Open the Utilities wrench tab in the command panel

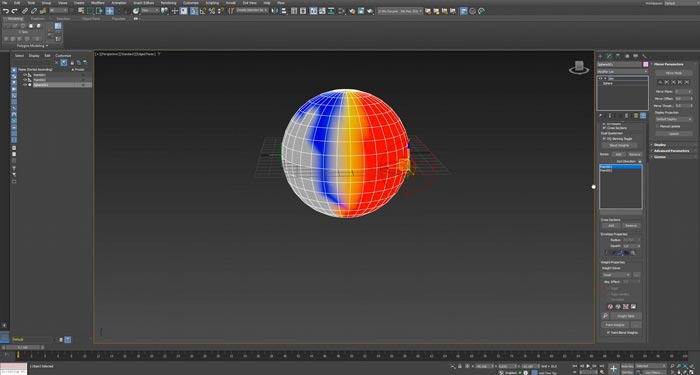(x=644, y=56)
